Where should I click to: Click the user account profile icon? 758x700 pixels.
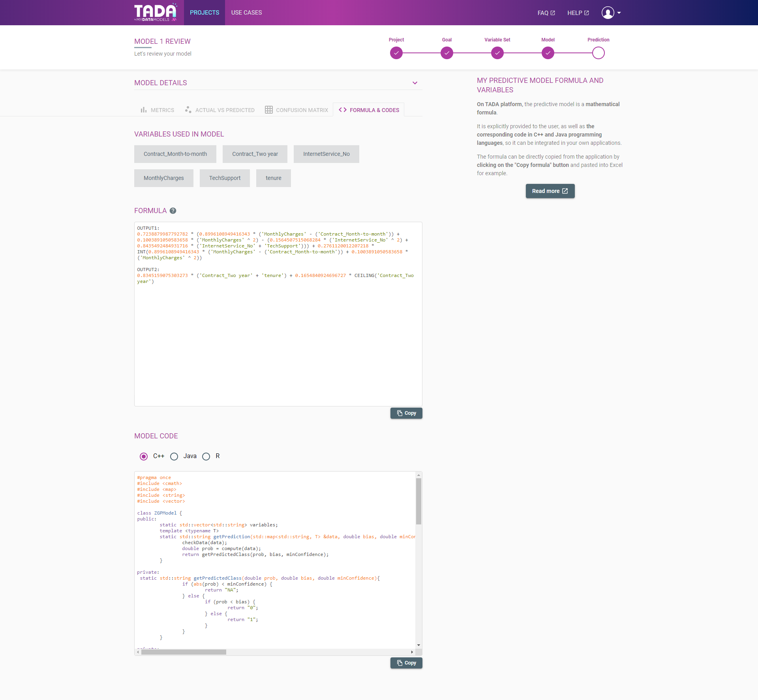click(x=608, y=13)
